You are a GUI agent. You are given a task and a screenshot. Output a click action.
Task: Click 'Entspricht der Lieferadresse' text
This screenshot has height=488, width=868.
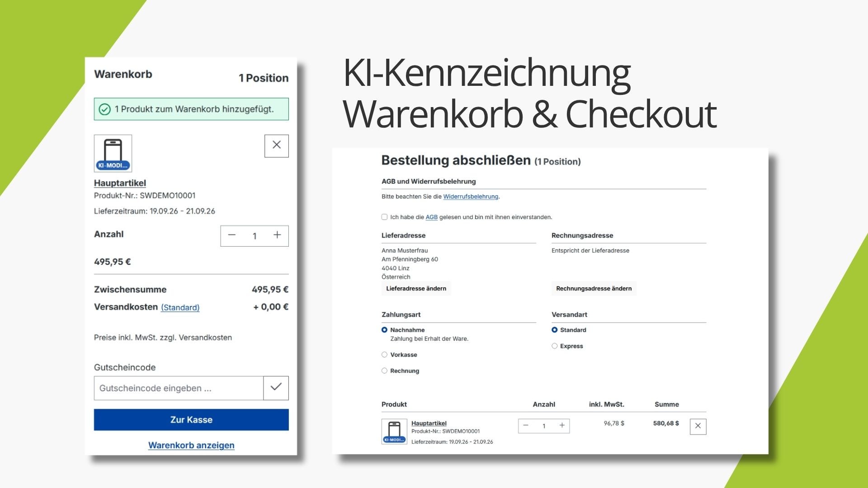click(590, 250)
